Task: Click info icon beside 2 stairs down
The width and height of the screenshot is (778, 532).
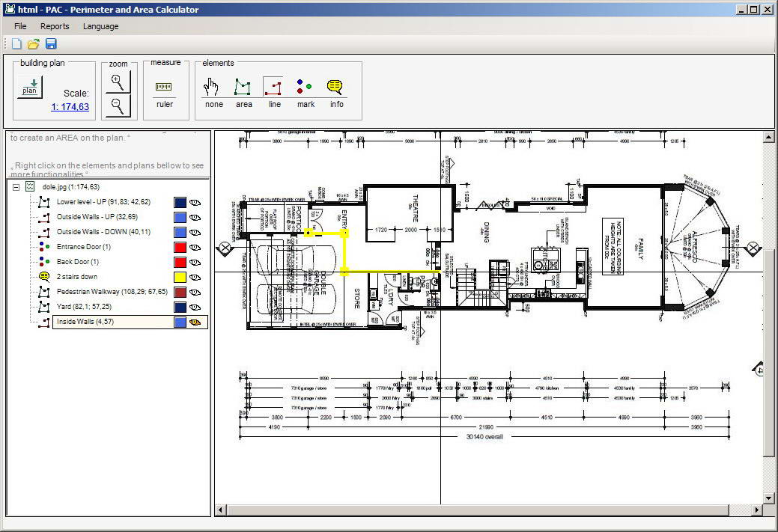Action: pyautogui.click(x=44, y=277)
